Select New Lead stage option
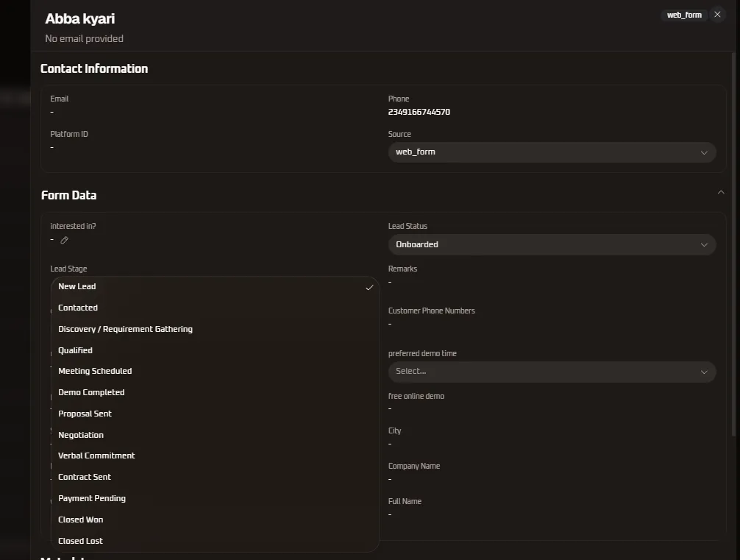Image resolution: width=740 pixels, height=560 pixels. (216, 286)
